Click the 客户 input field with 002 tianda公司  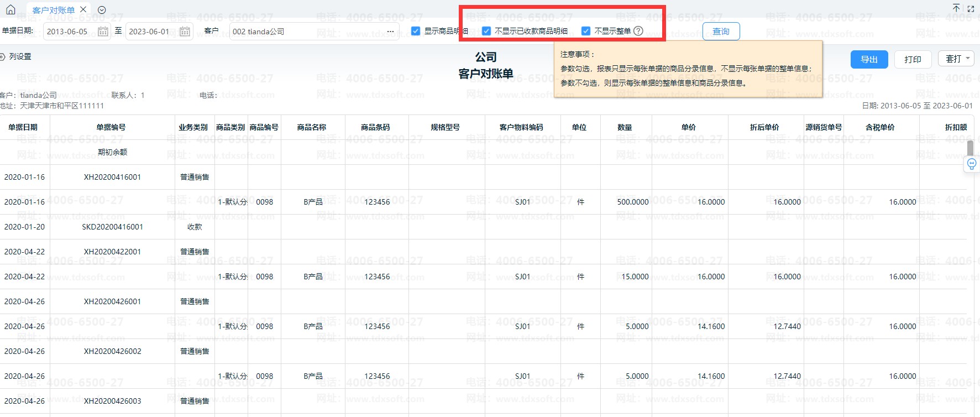coord(307,32)
